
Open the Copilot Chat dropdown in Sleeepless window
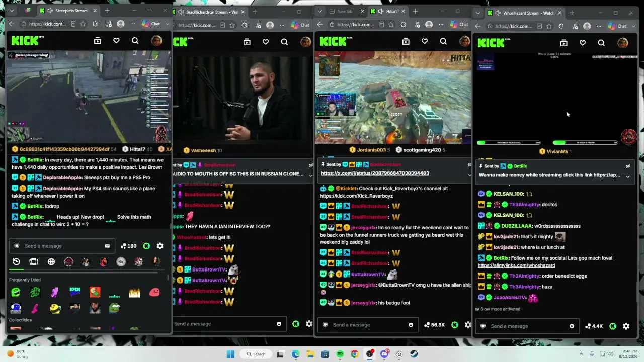click(x=168, y=24)
